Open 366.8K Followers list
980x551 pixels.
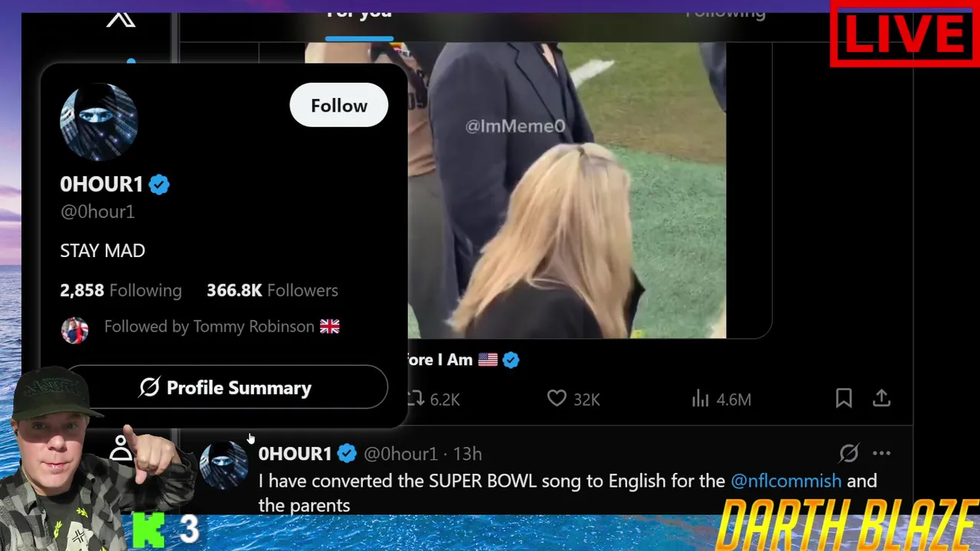pos(272,290)
